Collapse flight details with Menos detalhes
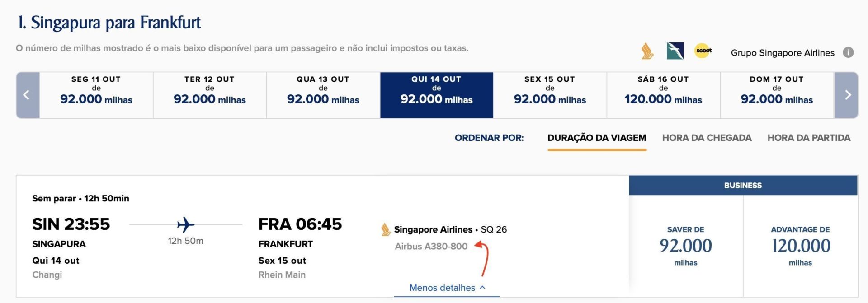 click(447, 288)
